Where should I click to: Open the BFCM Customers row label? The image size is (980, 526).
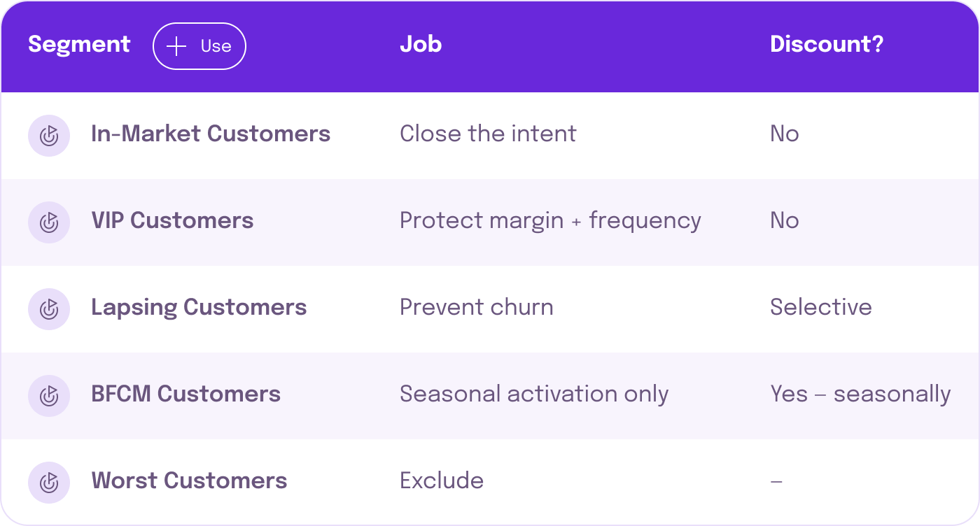coord(185,394)
